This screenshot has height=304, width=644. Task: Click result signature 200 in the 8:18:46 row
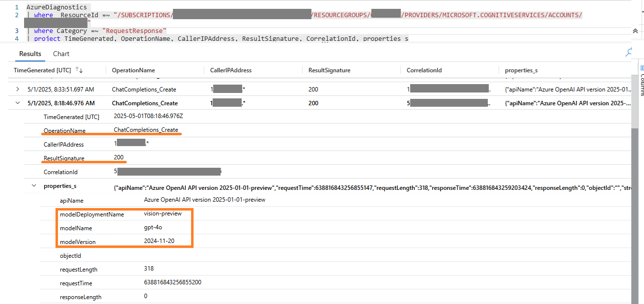point(313,103)
